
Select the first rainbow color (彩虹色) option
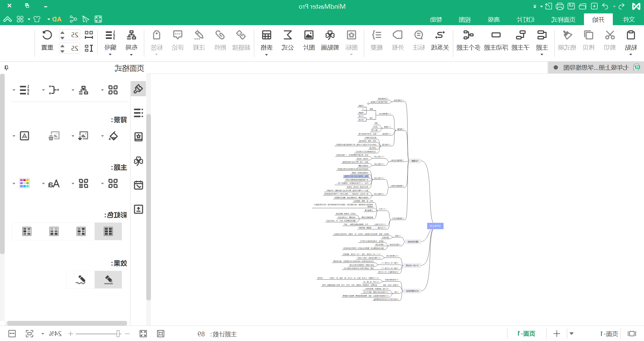pos(108,231)
